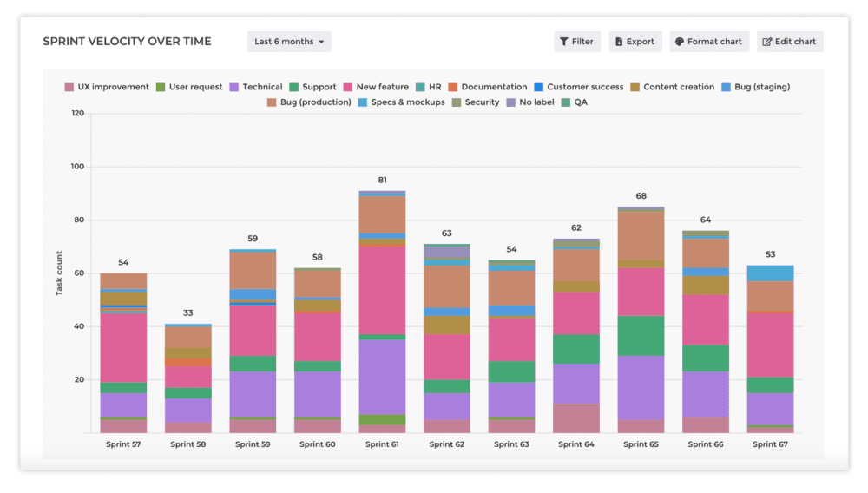Toggle the Technical legend swatch
This screenshot has height=493, width=868.
pyautogui.click(x=234, y=87)
